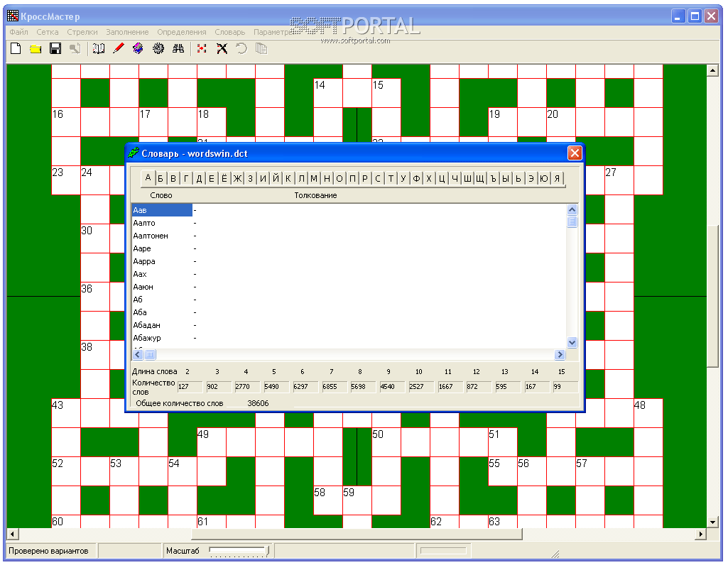This screenshot has width=728, height=565.
Task: Click crossword cell numbered 14
Action: point(328,93)
